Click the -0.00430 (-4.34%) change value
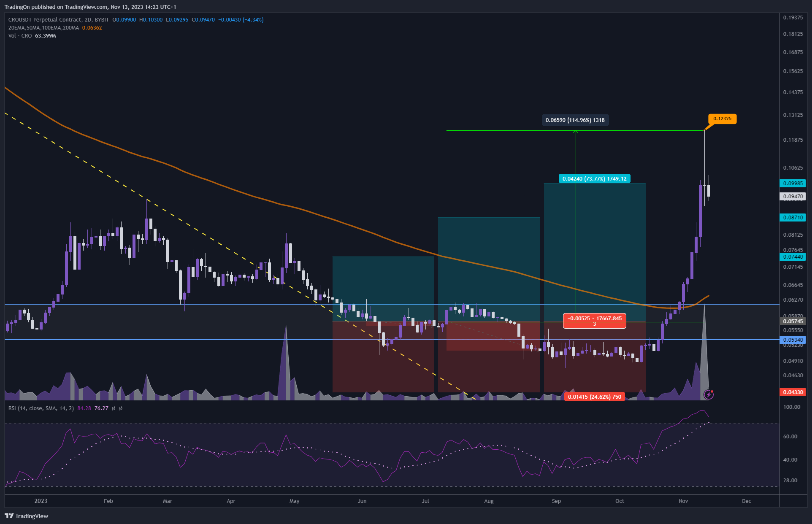This screenshot has width=812, height=524. [241, 19]
